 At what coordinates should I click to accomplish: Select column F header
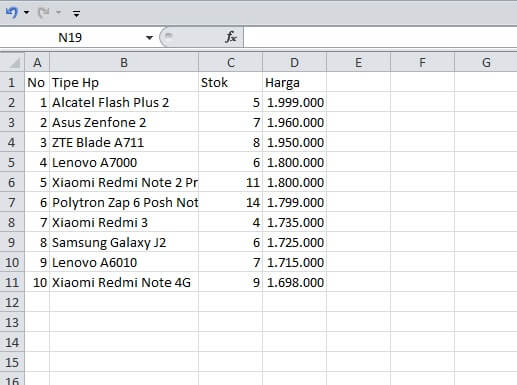422,62
